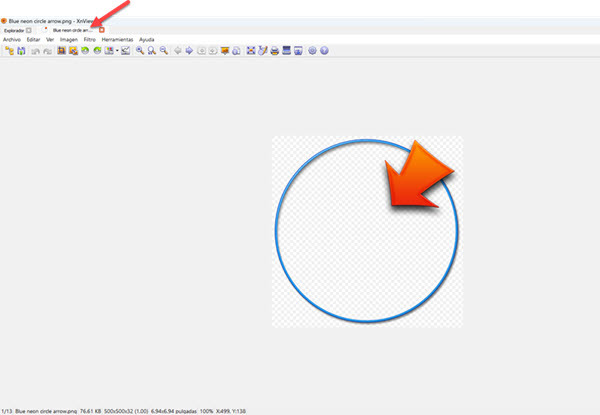600x415 pixels.
Task: Click the color adjustment toolbar icon
Action: point(109,50)
